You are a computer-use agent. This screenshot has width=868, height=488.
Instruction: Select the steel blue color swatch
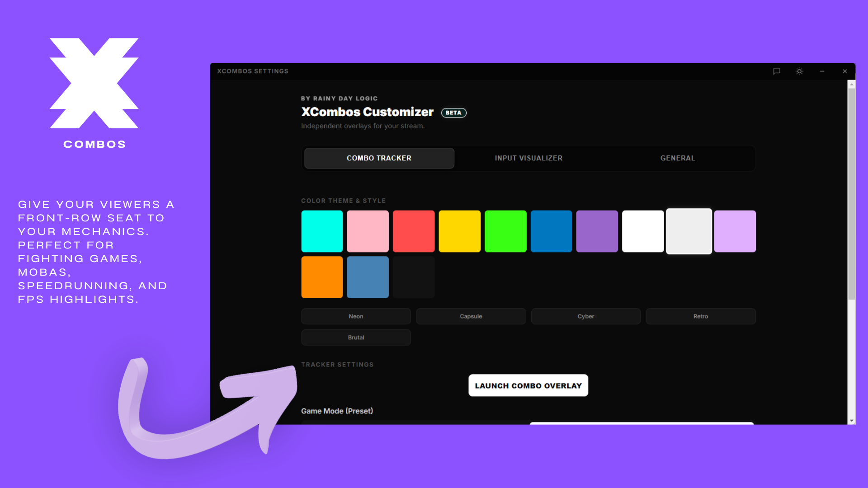368,277
